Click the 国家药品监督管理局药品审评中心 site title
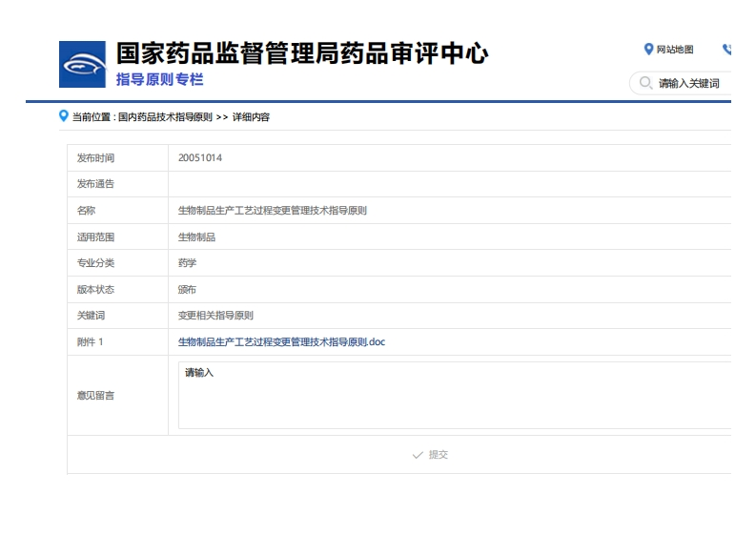This screenshot has width=756, height=535. point(301,53)
